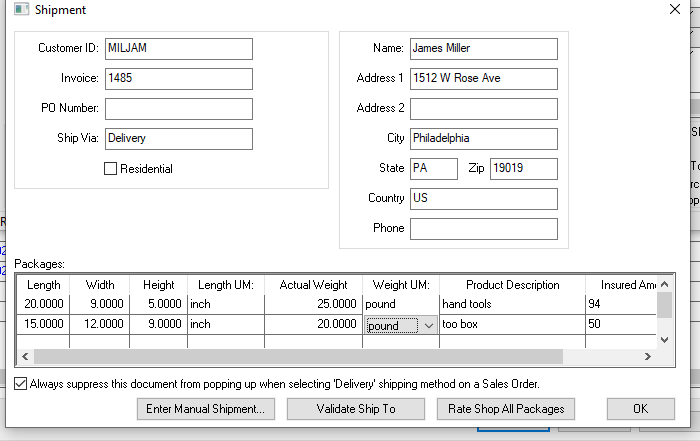The width and height of the screenshot is (700, 441).
Task: Open the Weight UM pound dropdown
Action: 429,325
